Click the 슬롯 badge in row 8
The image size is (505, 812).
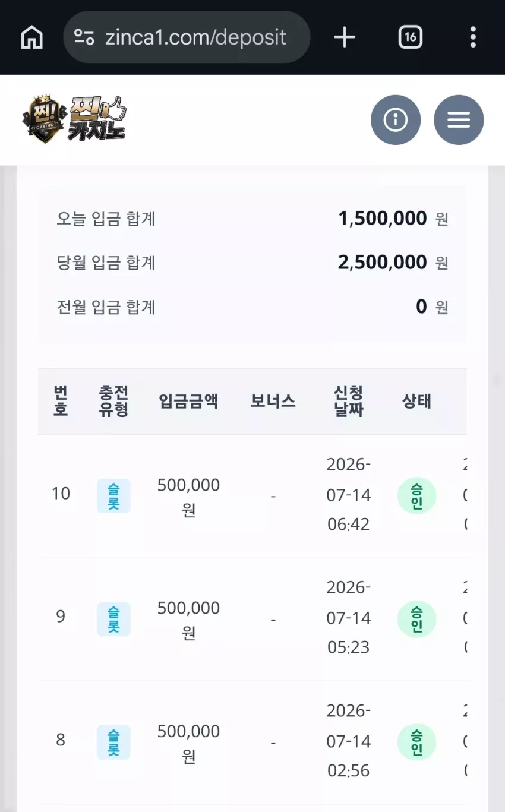(x=113, y=743)
